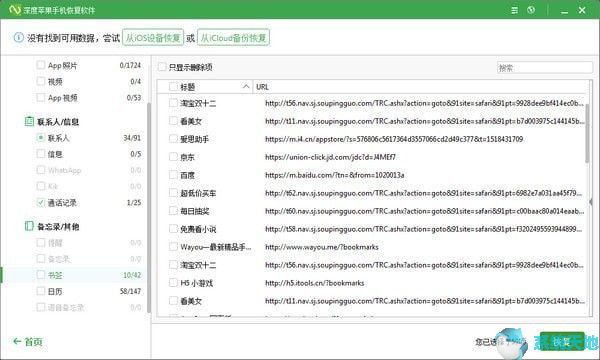Toggle 联系人 checkbox in sidebar
The width and height of the screenshot is (600, 360).
[x=41, y=137]
